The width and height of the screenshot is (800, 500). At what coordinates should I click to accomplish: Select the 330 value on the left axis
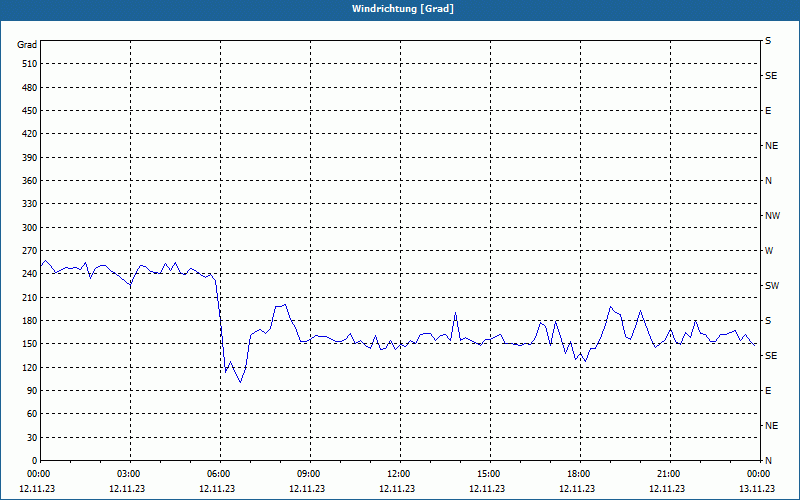30,204
